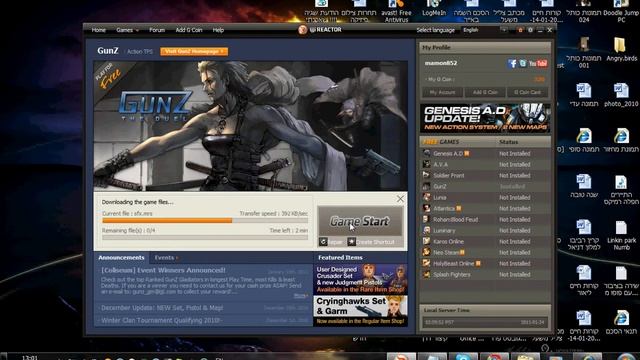This screenshot has height=360, width=640.
Task: Select the GunZ game icon in games list
Action: point(427,186)
